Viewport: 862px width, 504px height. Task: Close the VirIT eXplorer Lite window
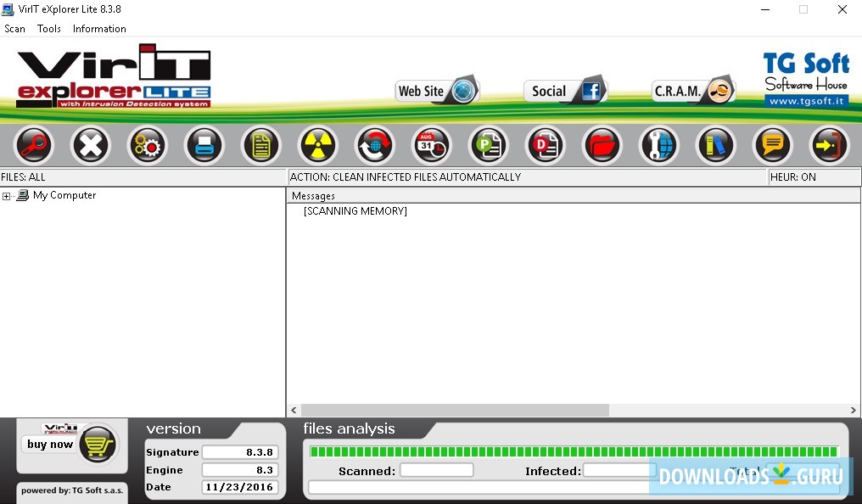842,9
